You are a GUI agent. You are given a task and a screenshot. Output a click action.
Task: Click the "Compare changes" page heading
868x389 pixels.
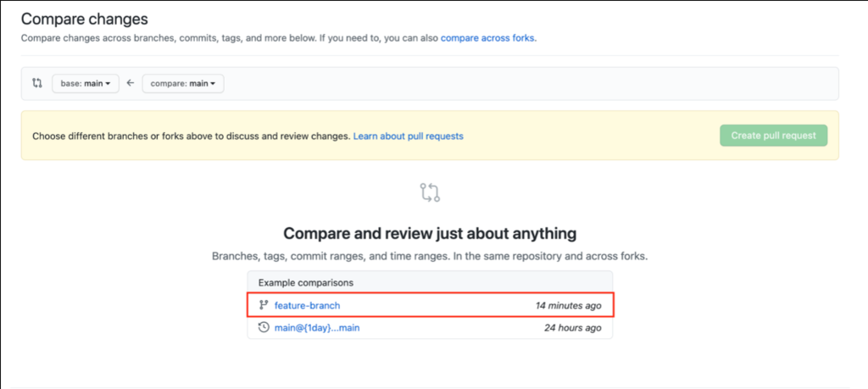click(84, 18)
